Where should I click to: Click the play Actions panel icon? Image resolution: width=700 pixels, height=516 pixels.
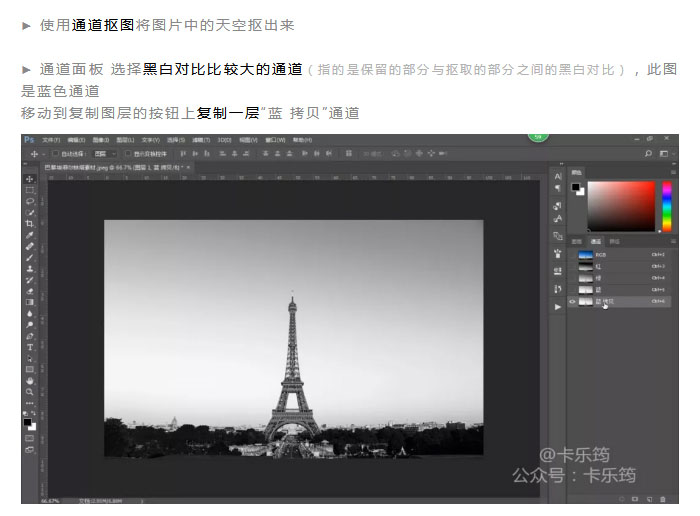[x=557, y=307]
